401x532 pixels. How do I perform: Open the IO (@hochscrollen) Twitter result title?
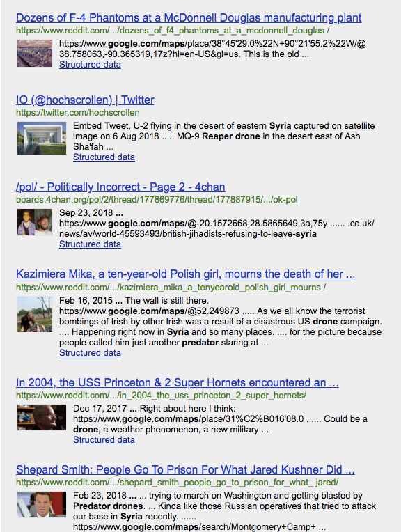pos(85,100)
